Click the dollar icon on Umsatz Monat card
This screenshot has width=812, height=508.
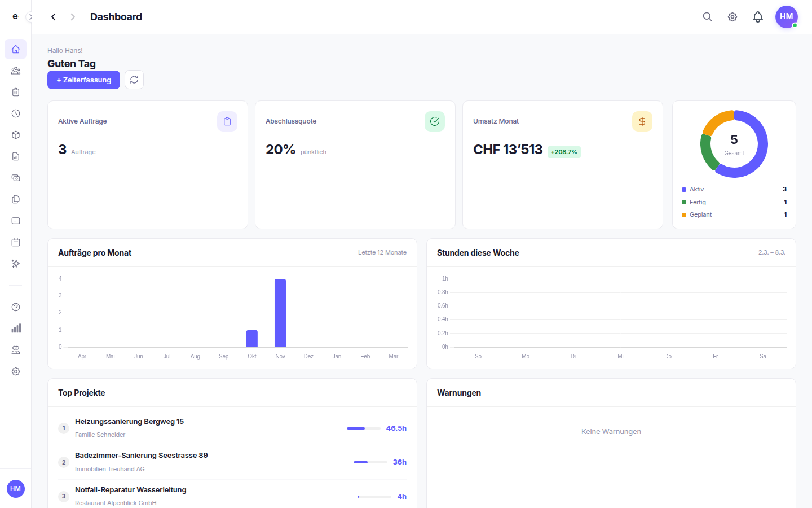[x=642, y=121]
